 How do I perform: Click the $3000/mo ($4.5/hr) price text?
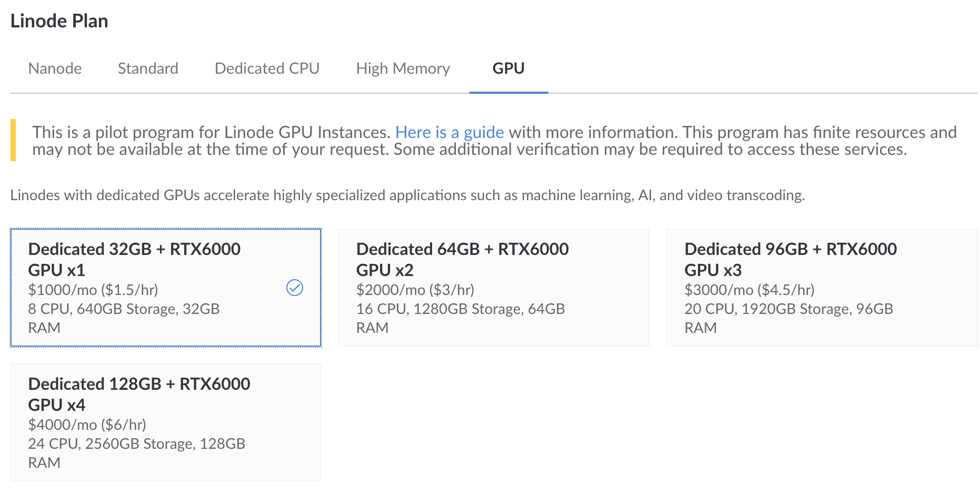pyautogui.click(x=749, y=290)
